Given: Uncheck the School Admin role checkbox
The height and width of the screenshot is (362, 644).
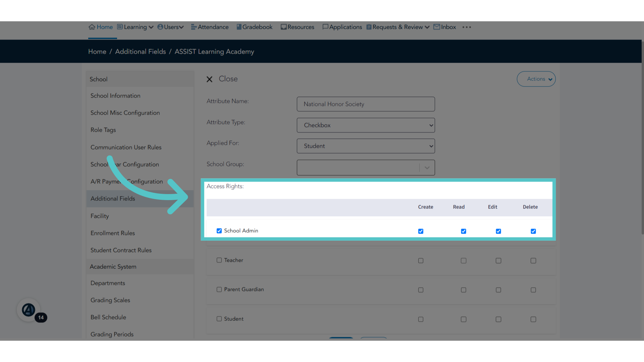Looking at the screenshot, I should [x=219, y=231].
